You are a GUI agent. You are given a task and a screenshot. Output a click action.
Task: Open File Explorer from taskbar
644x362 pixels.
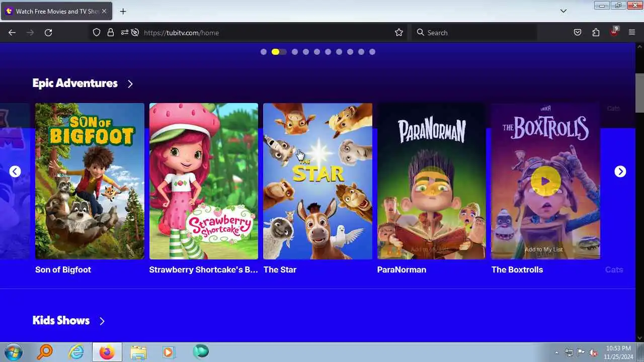tap(138, 352)
